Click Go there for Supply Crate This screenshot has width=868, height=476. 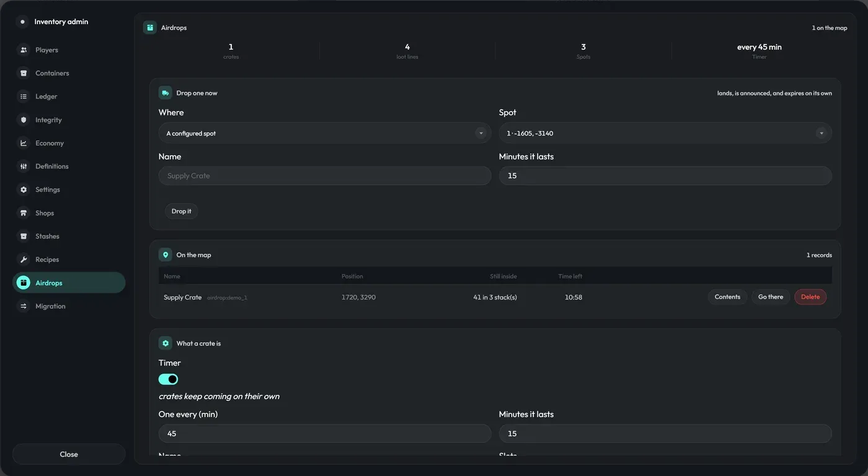(771, 297)
